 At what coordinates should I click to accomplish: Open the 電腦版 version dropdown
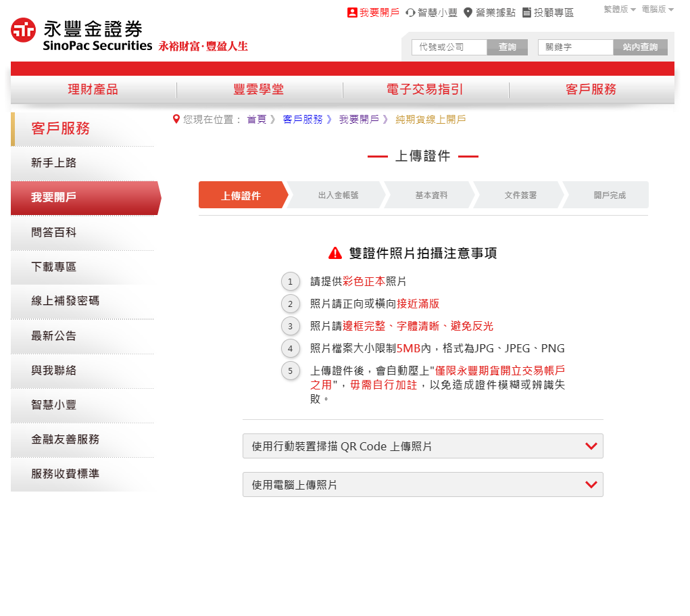click(656, 9)
